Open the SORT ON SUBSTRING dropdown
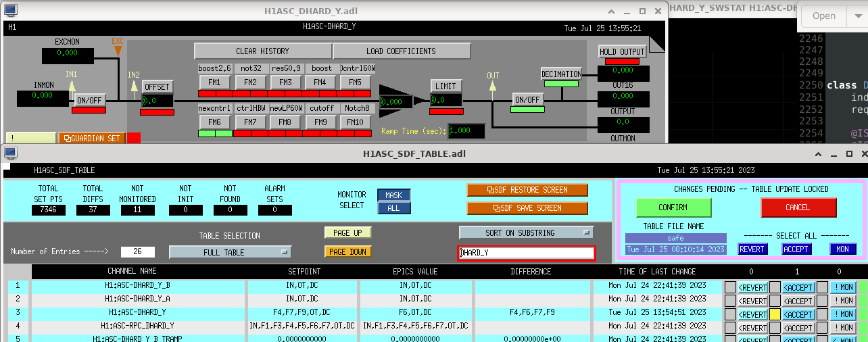Viewport: 868px width, 342px height. point(526,233)
